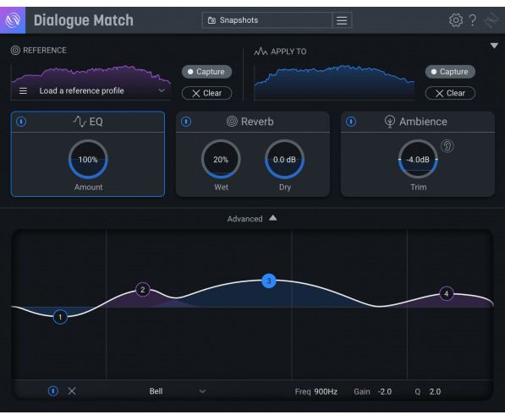Select EQ node 1

tap(60, 318)
